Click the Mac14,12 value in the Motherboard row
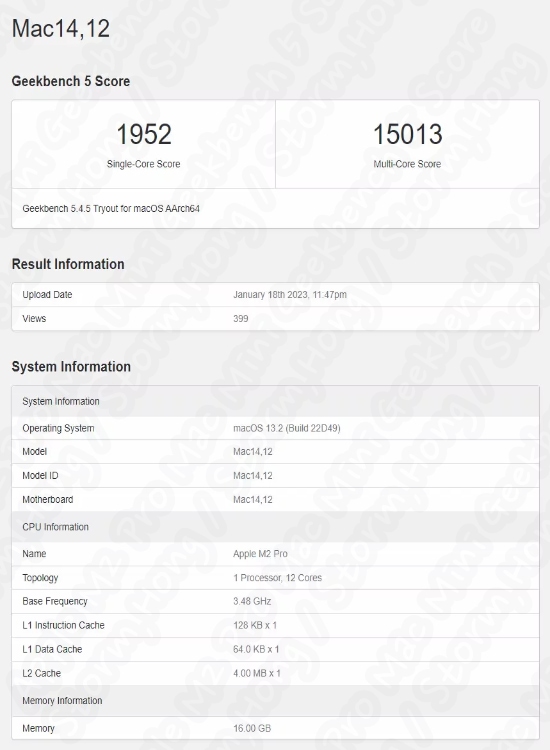550x750 pixels. (253, 499)
